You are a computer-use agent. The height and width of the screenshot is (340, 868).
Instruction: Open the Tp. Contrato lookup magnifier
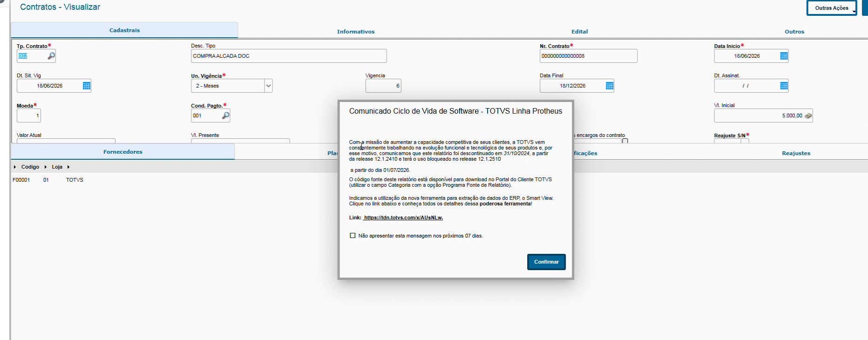[x=51, y=56]
